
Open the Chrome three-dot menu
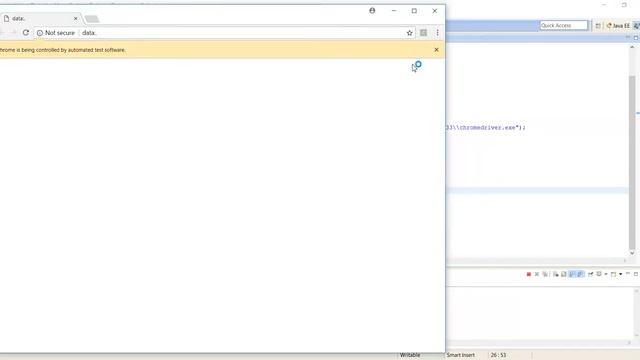(x=437, y=33)
